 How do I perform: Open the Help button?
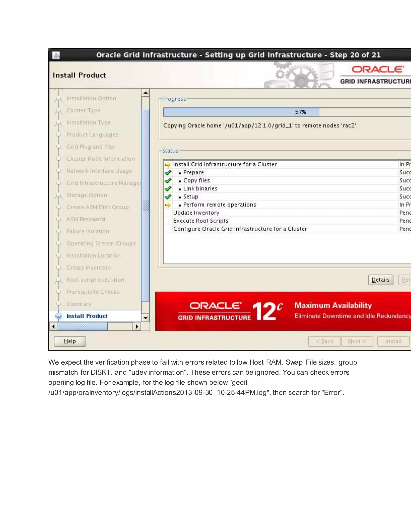pyautogui.click(x=70, y=341)
